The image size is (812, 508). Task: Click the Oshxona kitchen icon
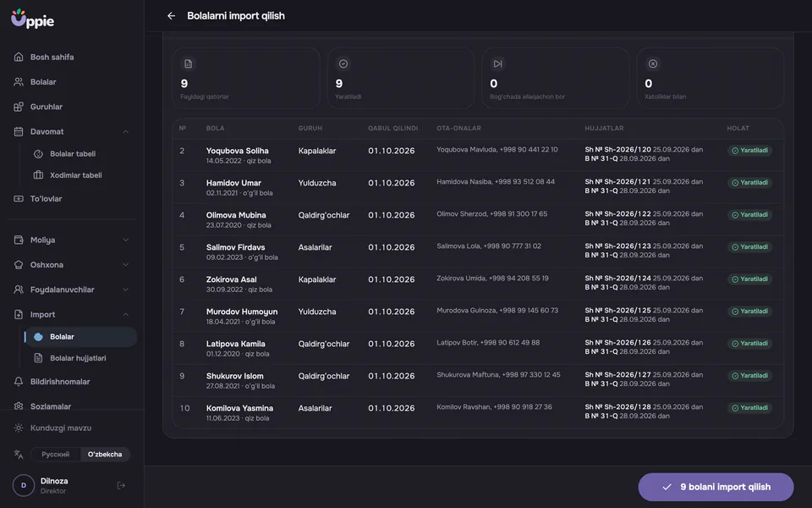[19, 265]
